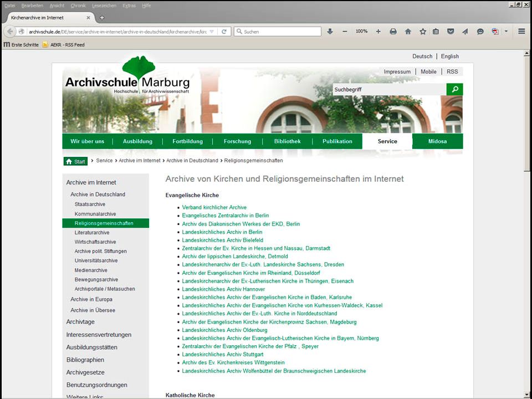Click the PDF converter toolbar icon
The width and height of the screenshot is (532, 399).
(495, 32)
